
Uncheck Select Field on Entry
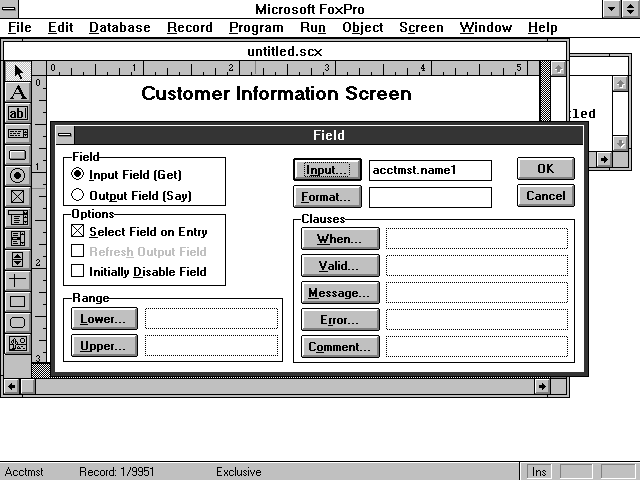click(x=78, y=232)
